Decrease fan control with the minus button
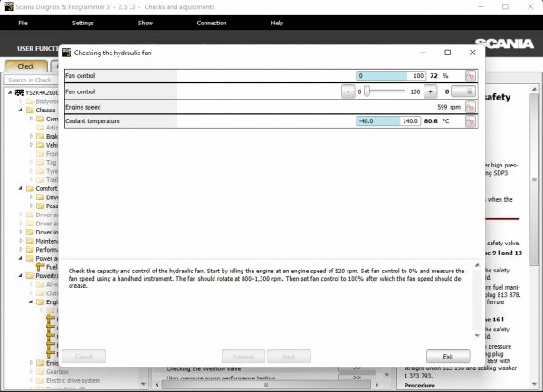This screenshot has height=392, width=543. pos(348,91)
